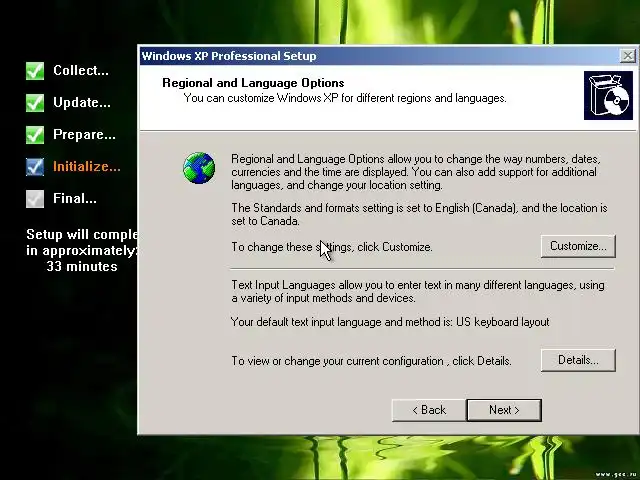Select the Update... step label
Screen dimensions: 640x480
pyautogui.click(x=82, y=102)
